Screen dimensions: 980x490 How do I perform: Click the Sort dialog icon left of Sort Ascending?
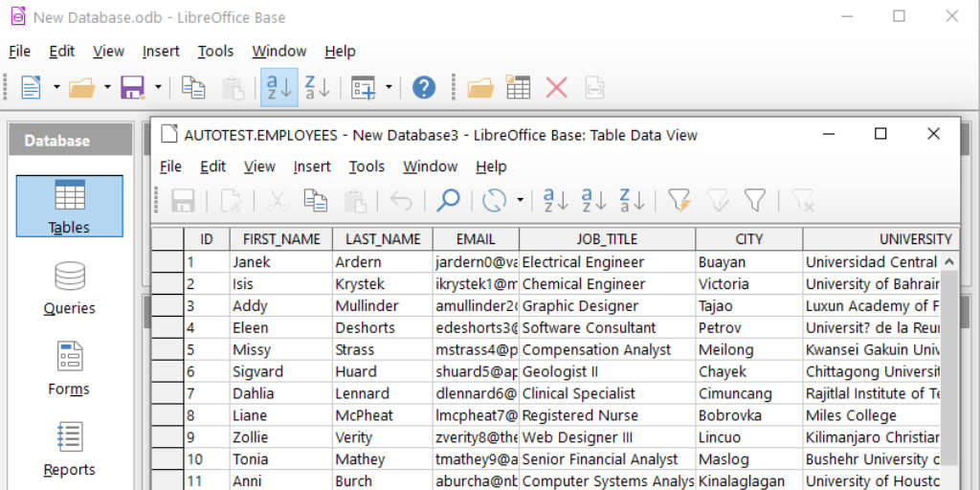(555, 201)
